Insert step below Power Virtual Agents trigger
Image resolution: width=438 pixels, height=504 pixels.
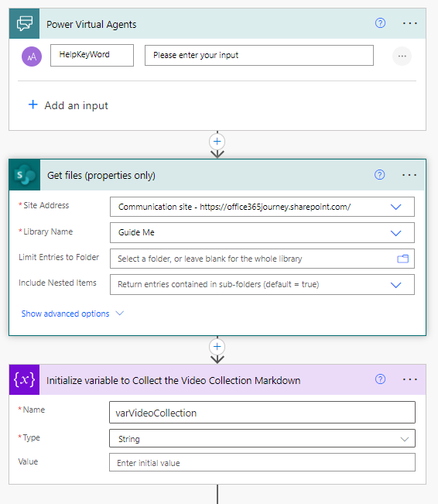(x=217, y=142)
